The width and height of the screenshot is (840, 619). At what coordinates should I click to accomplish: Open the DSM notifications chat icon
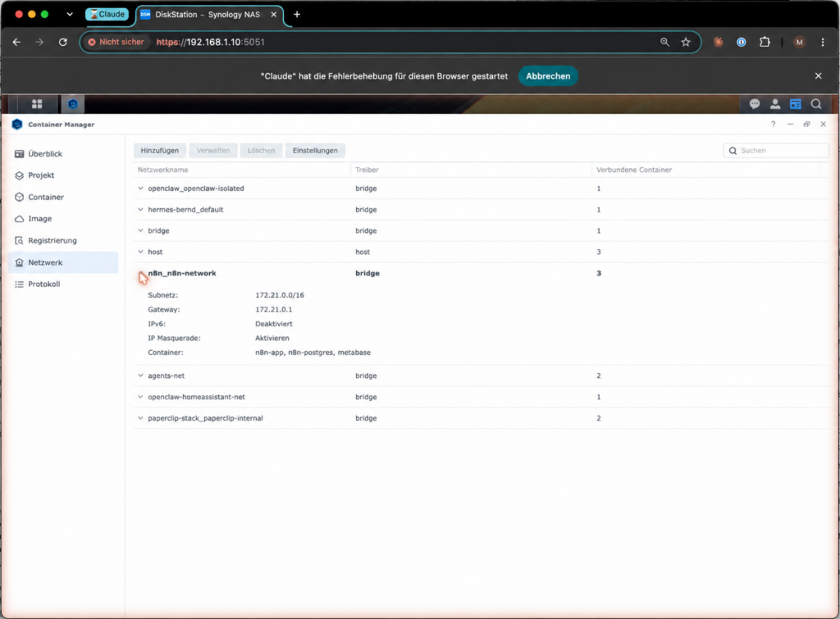click(755, 104)
